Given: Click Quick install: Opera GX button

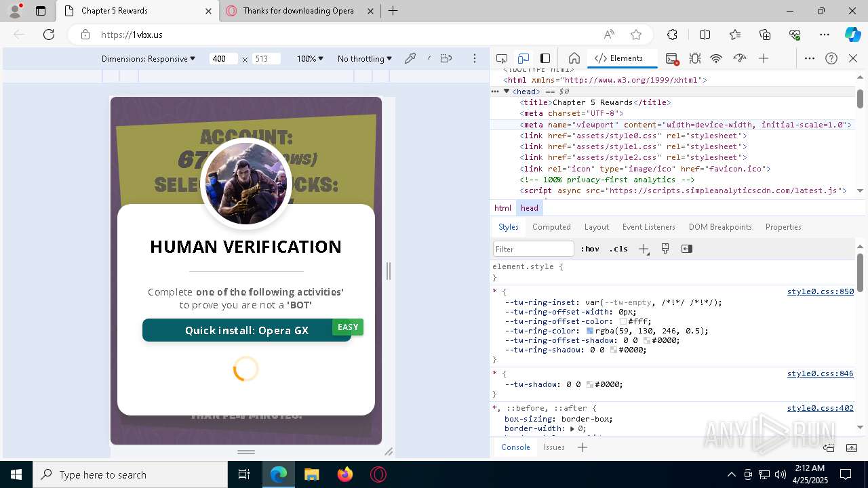Looking at the screenshot, I should click(247, 330).
